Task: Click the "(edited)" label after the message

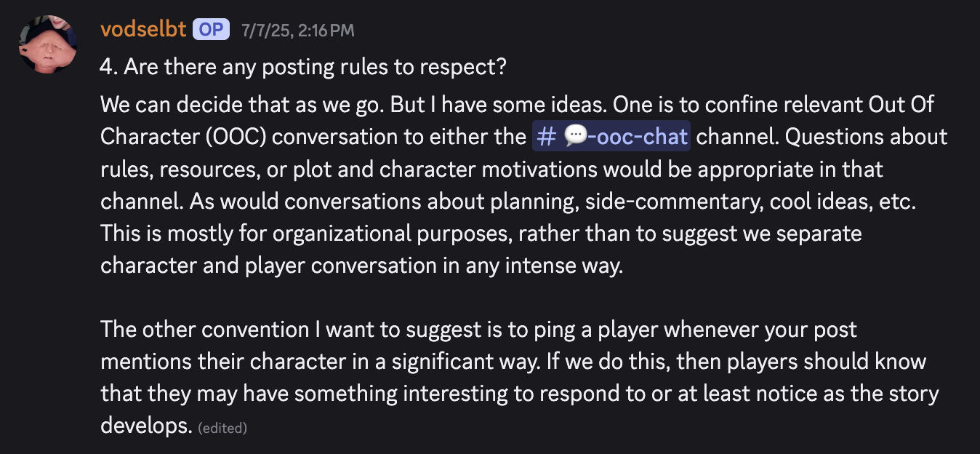Action: 222,429
